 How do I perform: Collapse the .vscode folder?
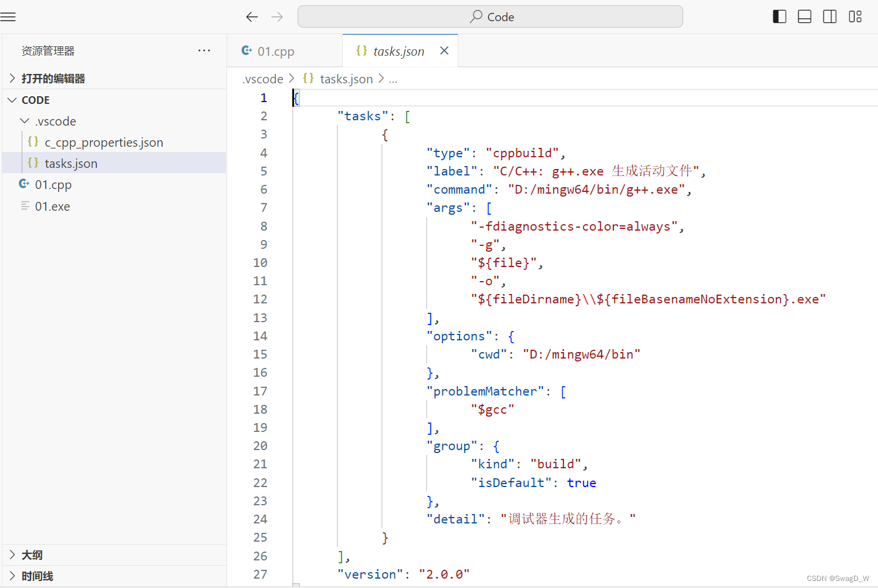(25, 121)
